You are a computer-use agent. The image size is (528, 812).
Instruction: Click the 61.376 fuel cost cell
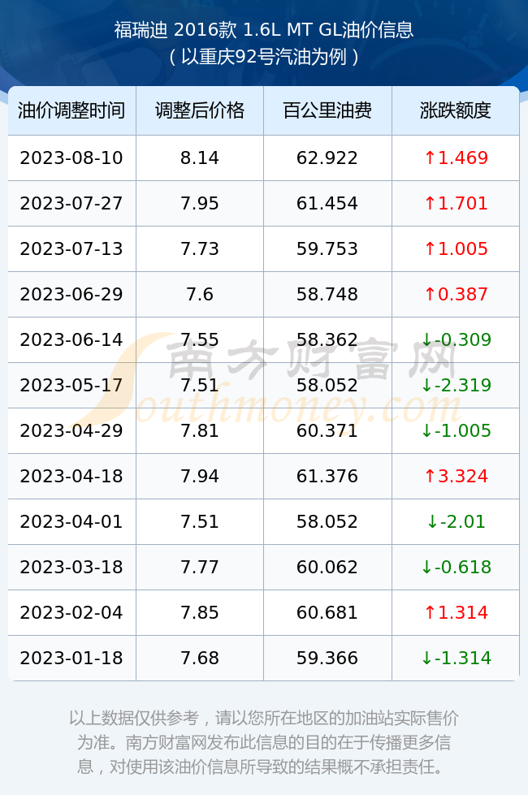[x=327, y=477]
